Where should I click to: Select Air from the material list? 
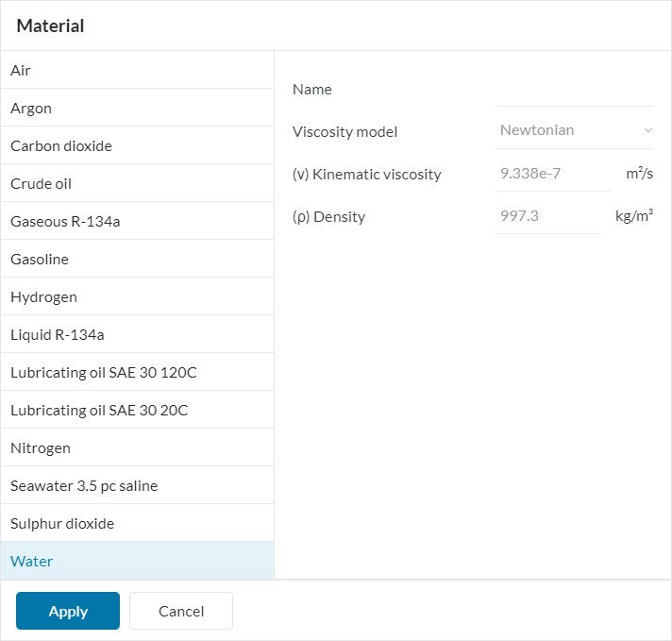[137, 71]
